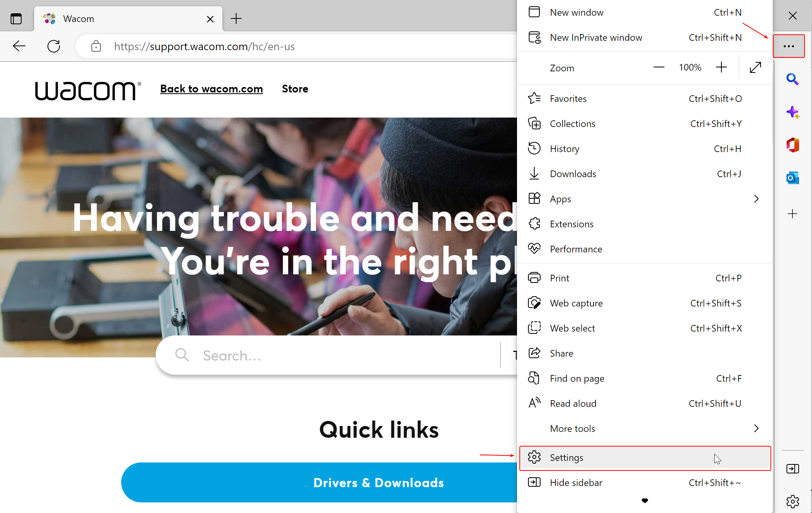812x513 pixels.
Task: Open the Search sidebar icon
Action: (x=793, y=79)
